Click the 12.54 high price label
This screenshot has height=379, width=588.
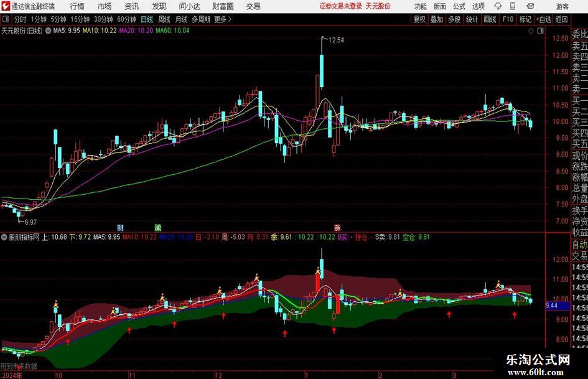click(x=336, y=40)
